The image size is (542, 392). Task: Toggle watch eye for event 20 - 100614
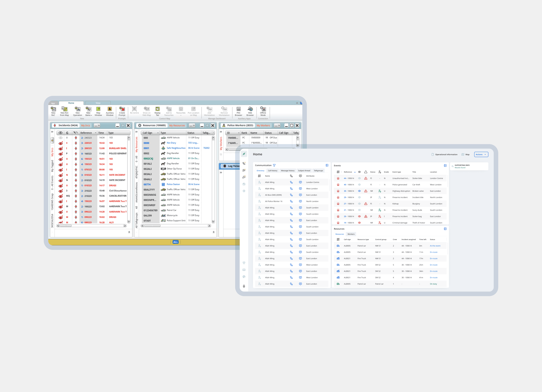coord(359,216)
